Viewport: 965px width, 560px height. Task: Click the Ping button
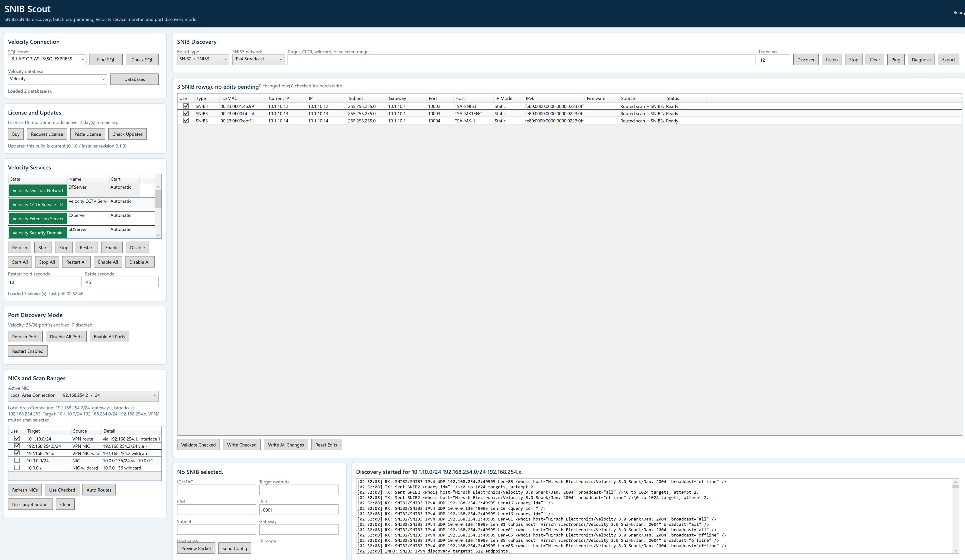tap(896, 60)
